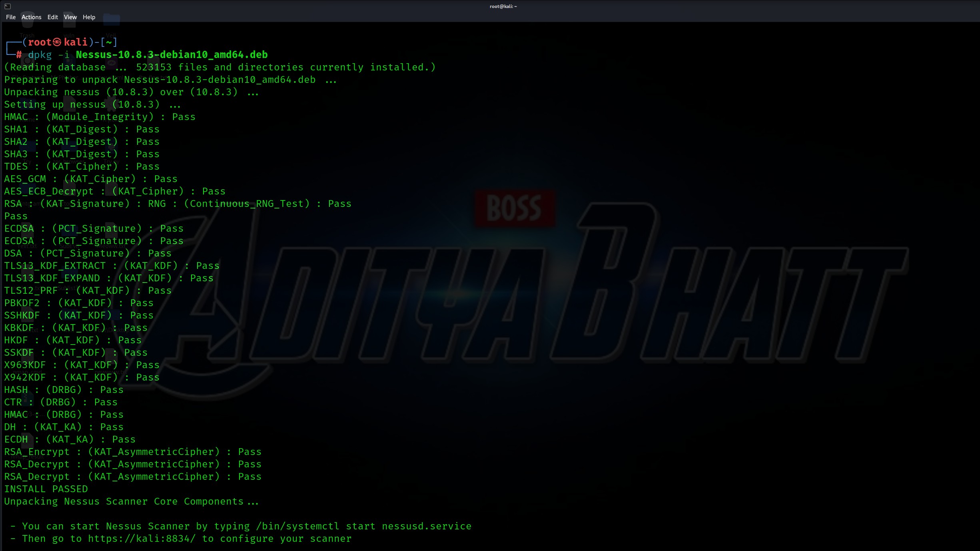Open the Help menu
Viewport: 980px width, 551px height.
(x=89, y=17)
